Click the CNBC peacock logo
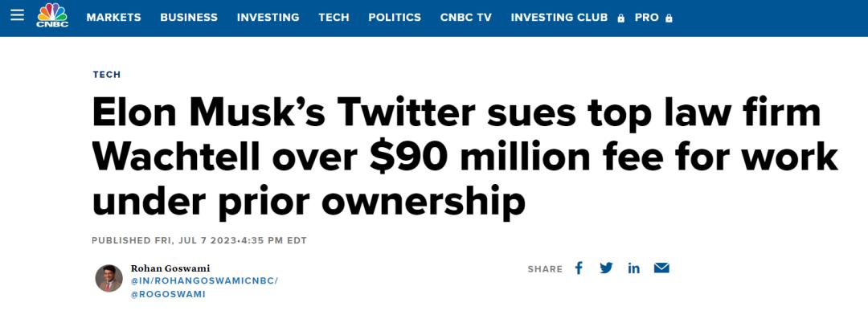The height and width of the screenshot is (323, 868). click(52, 16)
